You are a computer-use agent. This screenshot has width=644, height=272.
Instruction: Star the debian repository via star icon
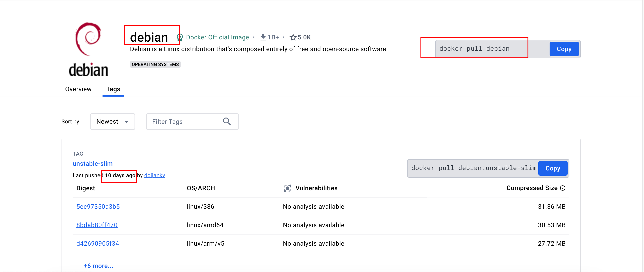(x=293, y=37)
